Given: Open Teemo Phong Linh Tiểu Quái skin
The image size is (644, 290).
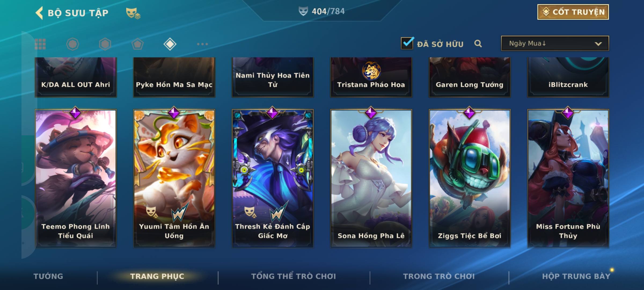Looking at the screenshot, I should pos(76,178).
